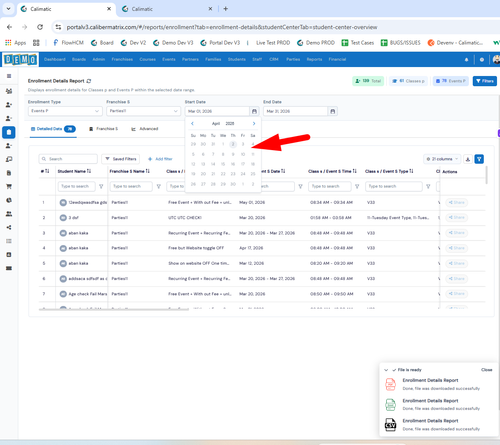Open Franchise S Name column filter funnel
This screenshot has height=445, width=500.
pos(159,187)
